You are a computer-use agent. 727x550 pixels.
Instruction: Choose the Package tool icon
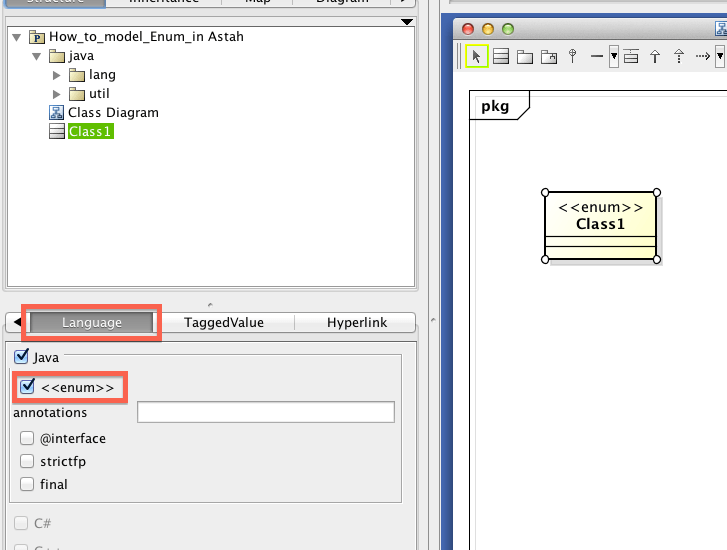click(525, 57)
